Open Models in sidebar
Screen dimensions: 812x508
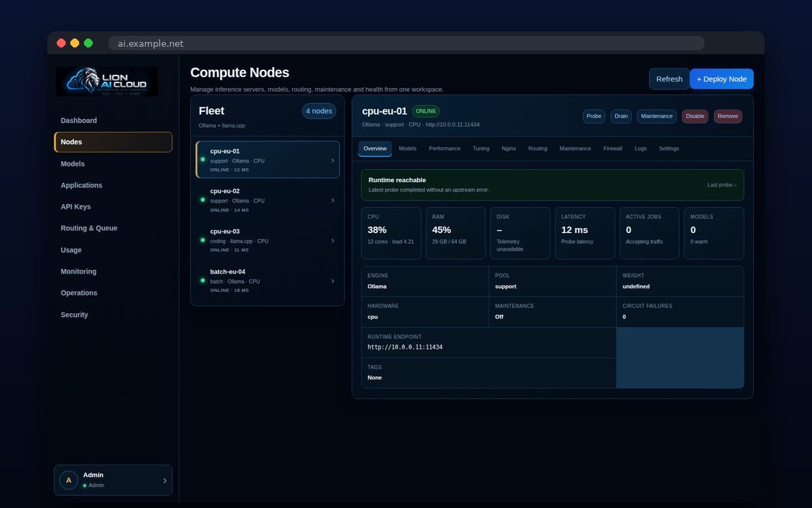(113, 164)
